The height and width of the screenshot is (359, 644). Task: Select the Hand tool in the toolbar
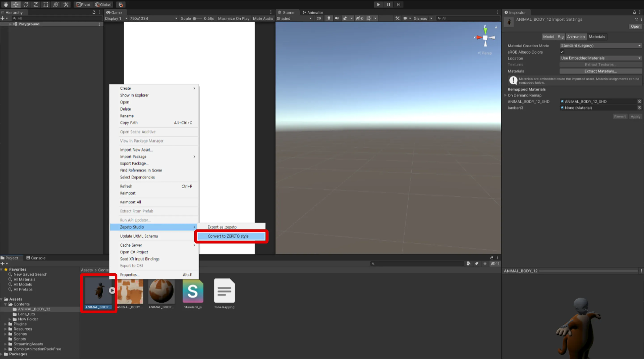click(6, 4)
